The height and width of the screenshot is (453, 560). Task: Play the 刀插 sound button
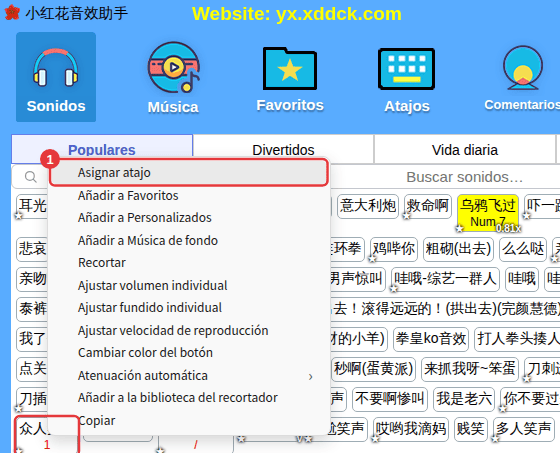click(32, 398)
